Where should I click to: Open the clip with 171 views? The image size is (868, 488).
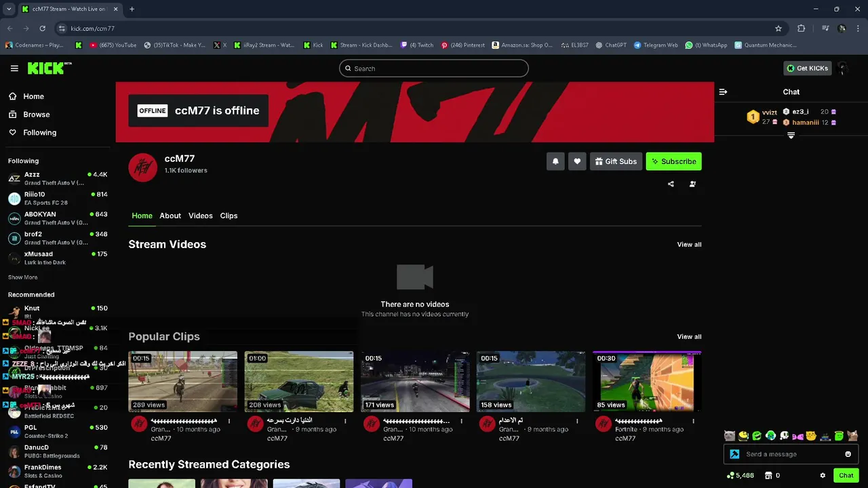pos(415,382)
